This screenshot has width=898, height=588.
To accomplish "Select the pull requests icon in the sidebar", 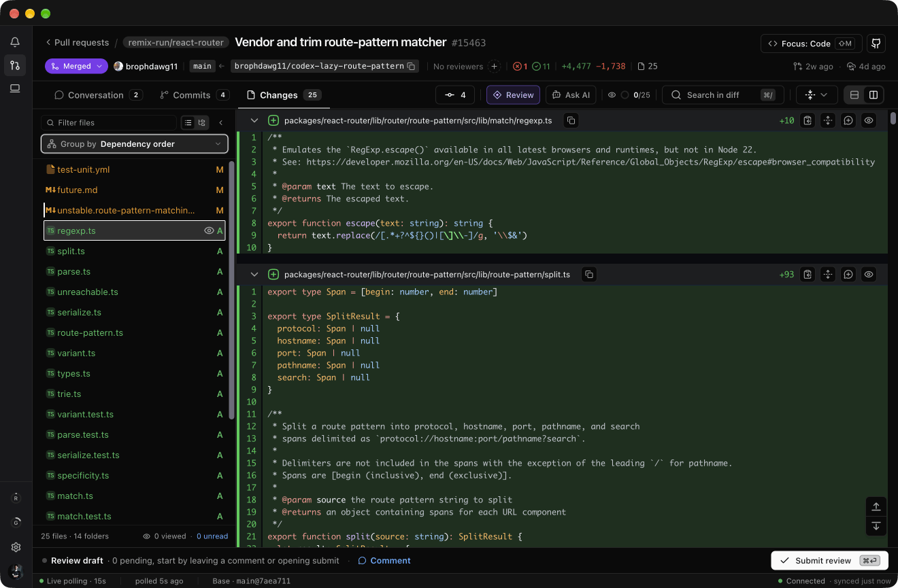I will (15, 65).
